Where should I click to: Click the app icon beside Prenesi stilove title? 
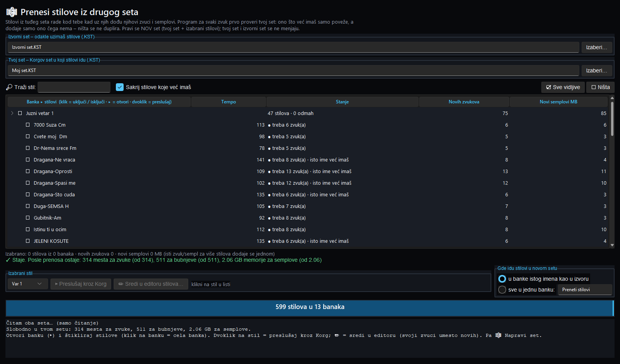12,12
